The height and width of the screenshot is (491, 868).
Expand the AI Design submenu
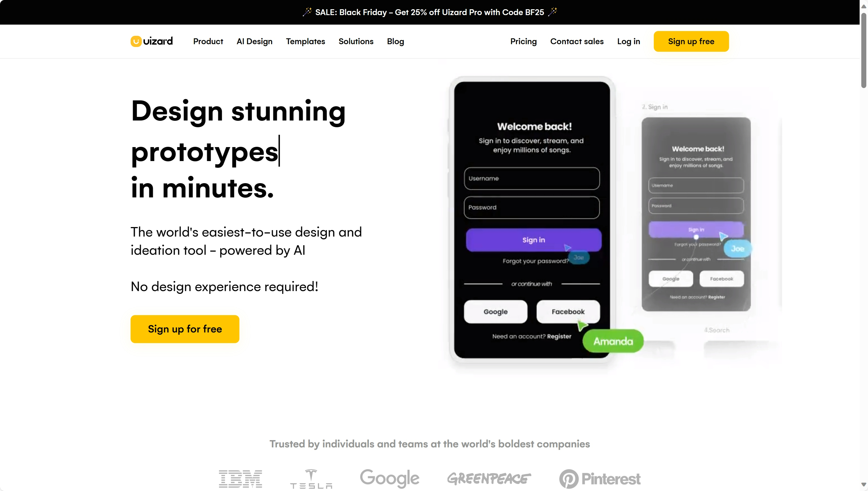[254, 41]
